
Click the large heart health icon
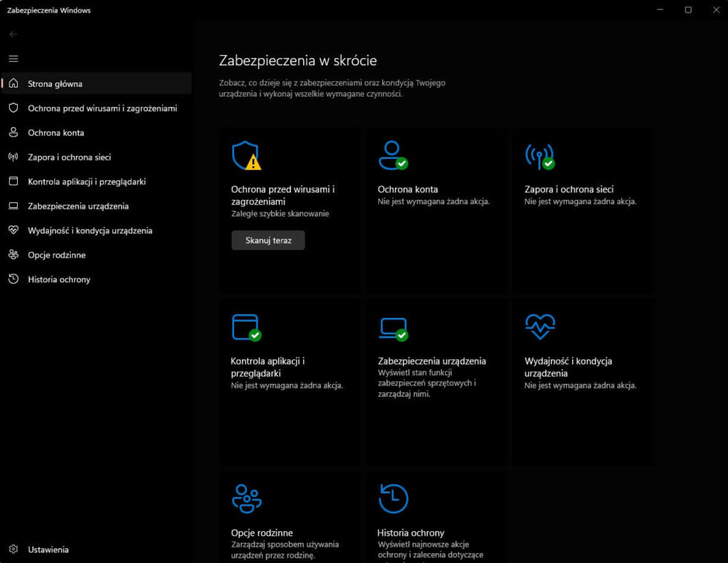coord(540,327)
